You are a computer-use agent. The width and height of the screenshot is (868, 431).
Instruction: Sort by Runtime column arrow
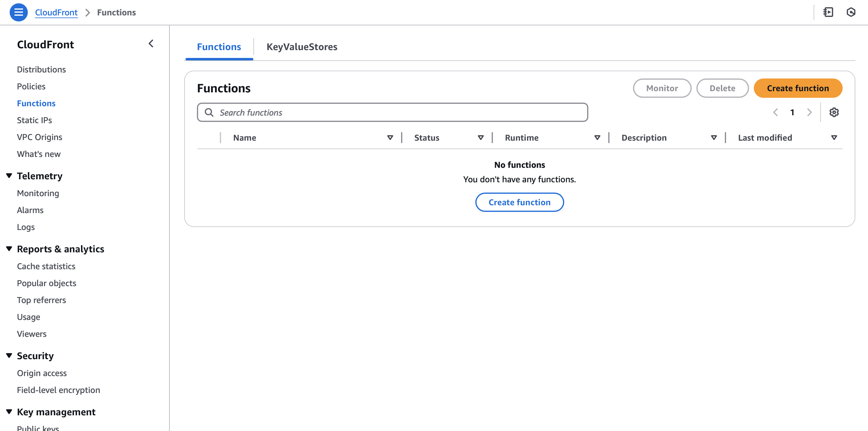click(597, 138)
